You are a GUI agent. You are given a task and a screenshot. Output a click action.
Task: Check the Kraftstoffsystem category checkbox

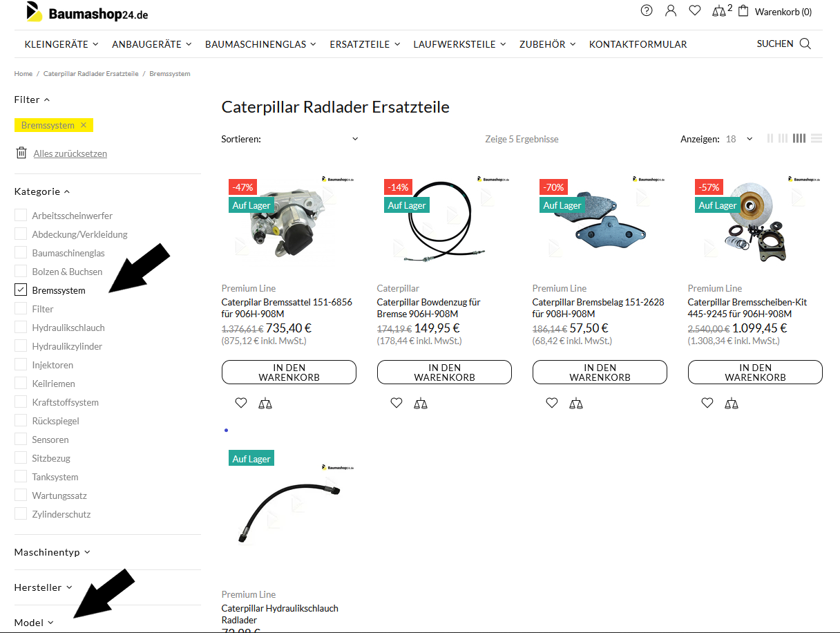(x=21, y=401)
